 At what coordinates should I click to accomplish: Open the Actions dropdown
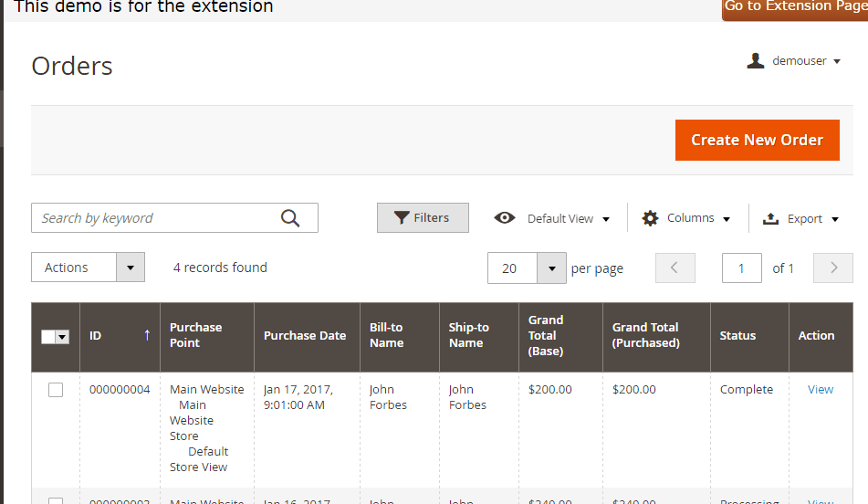pyautogui.click(x=89, y=268)
